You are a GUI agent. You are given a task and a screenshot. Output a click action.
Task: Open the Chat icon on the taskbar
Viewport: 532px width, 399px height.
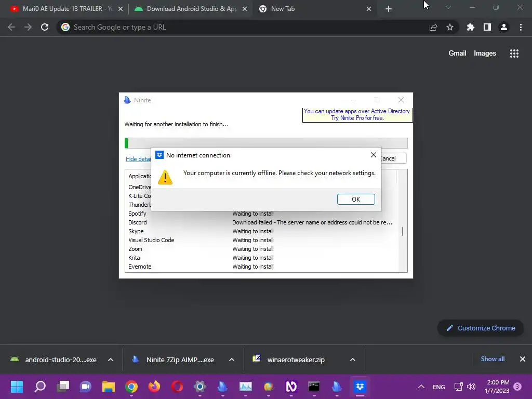pyautogui.click(x=86, y=387)
